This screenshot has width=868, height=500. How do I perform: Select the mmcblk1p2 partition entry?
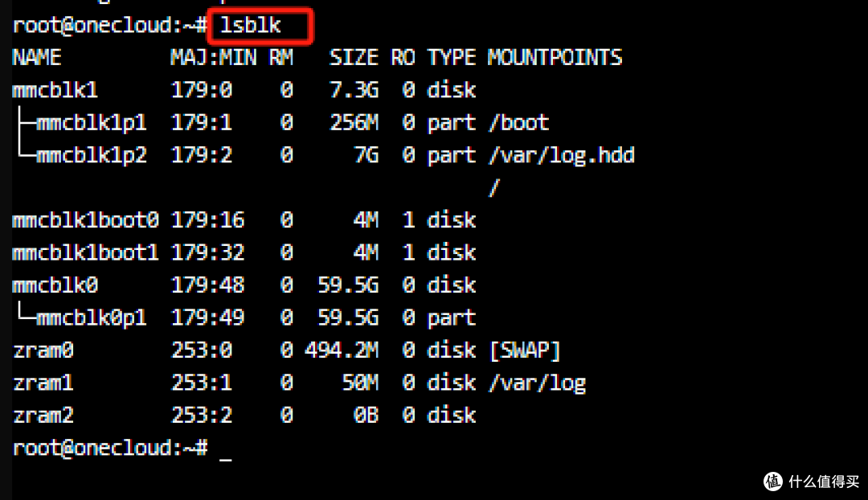point(91,155)
